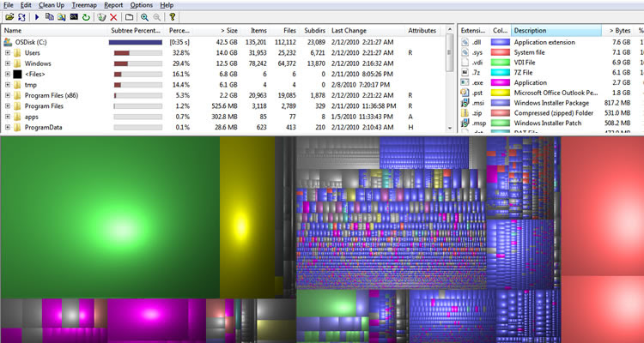The width and height of the screenshot is (644, 343).
Task: Click the .pst Outlook file icon
Action: click(x=465, y=93)
